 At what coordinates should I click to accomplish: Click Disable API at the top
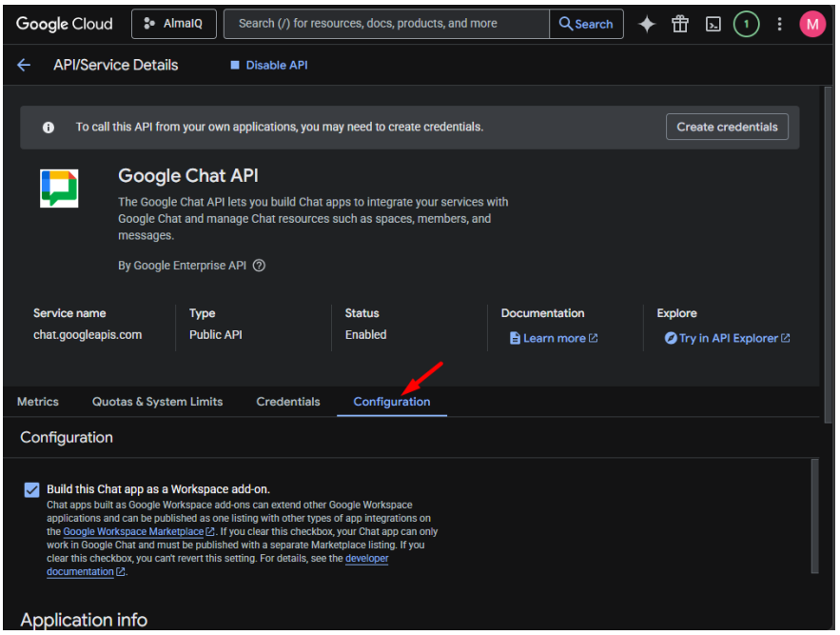(x=272, y=65)
